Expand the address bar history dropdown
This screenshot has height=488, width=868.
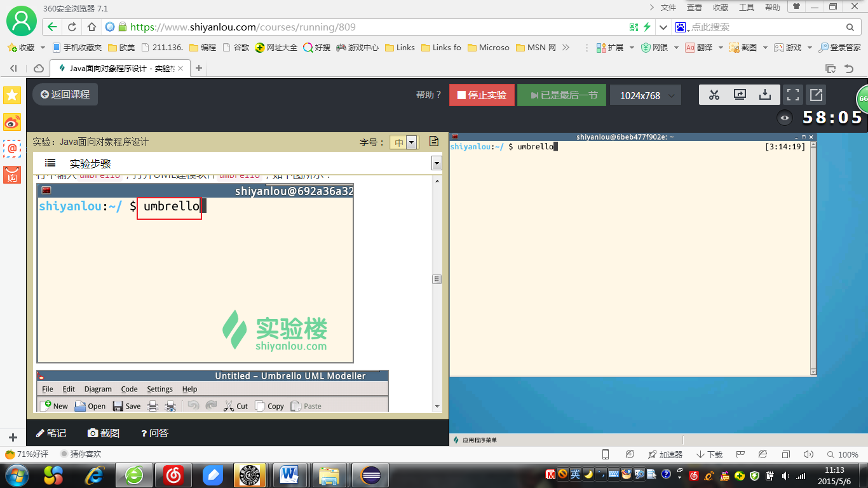point(663,27)
